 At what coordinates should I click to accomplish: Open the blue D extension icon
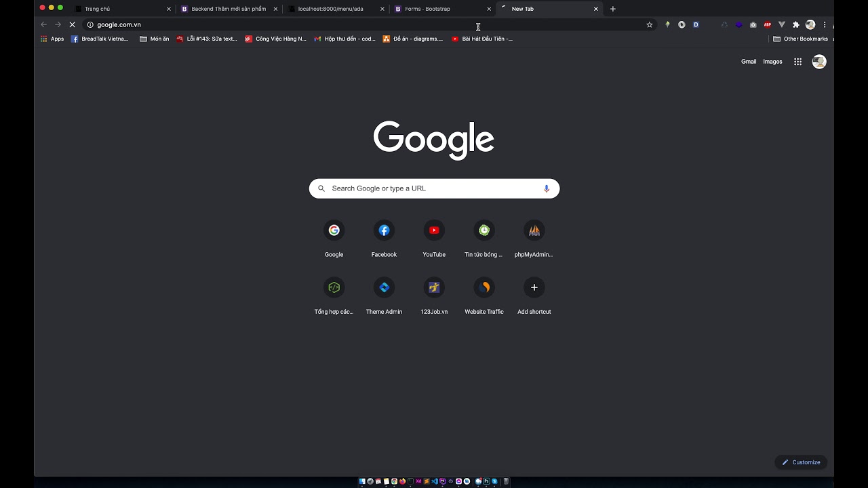click(696, 24)
